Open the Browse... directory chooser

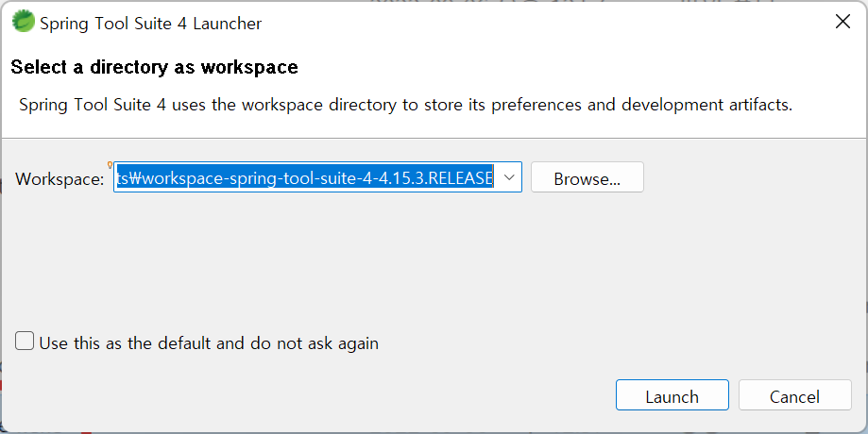(x=587, y=177)
